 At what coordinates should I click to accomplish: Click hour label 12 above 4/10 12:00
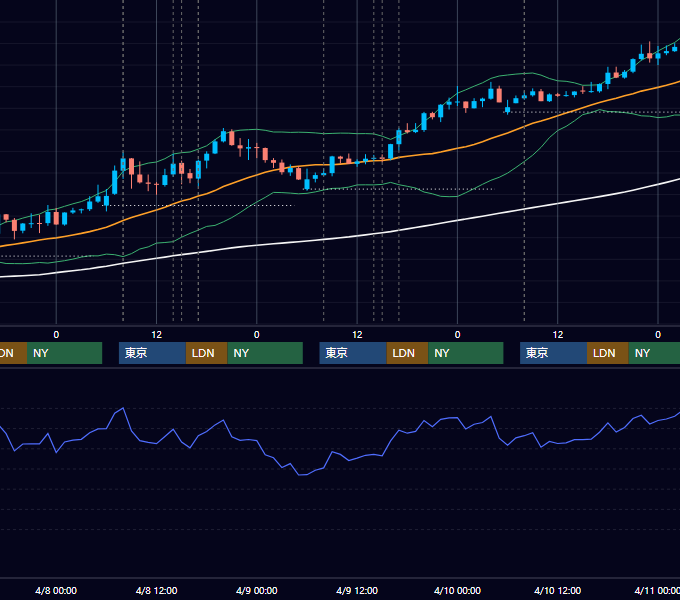[558, 334]
